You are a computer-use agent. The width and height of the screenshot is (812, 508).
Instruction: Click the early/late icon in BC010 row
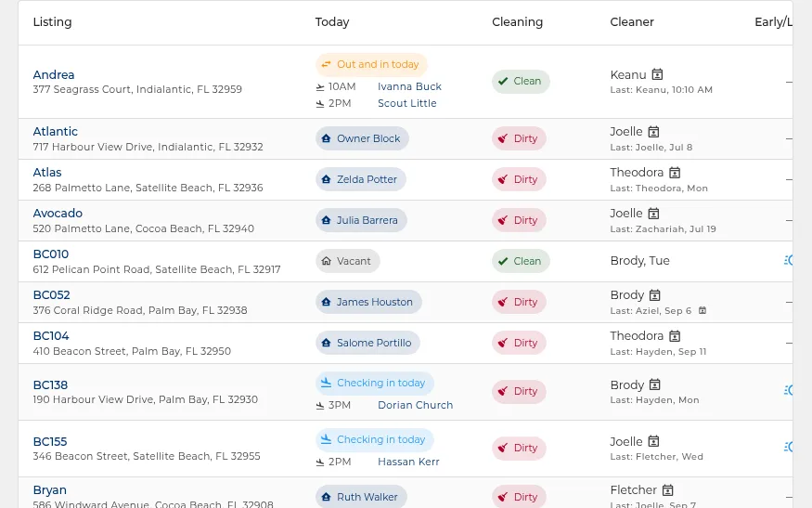tap(788, 260)
